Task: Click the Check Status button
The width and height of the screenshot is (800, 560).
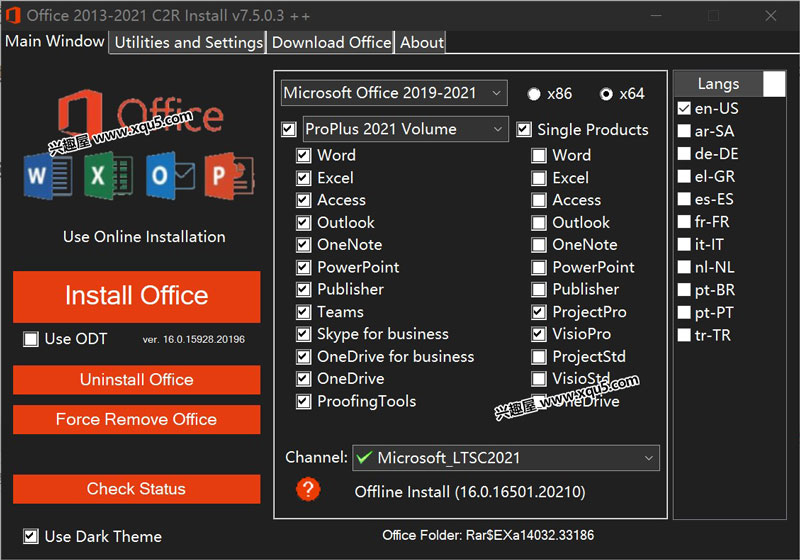Action: pyautogui.click(x=137, y=489)
